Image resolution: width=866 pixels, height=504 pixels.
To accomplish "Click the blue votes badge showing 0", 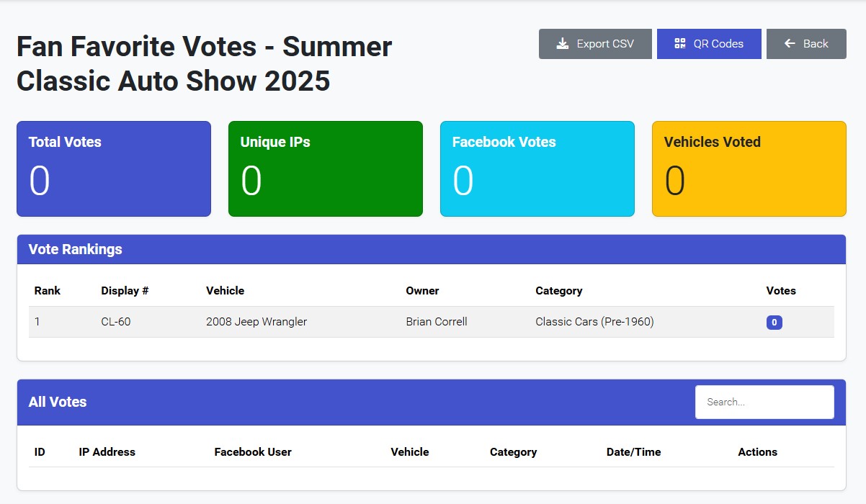I will coord(774,323).
